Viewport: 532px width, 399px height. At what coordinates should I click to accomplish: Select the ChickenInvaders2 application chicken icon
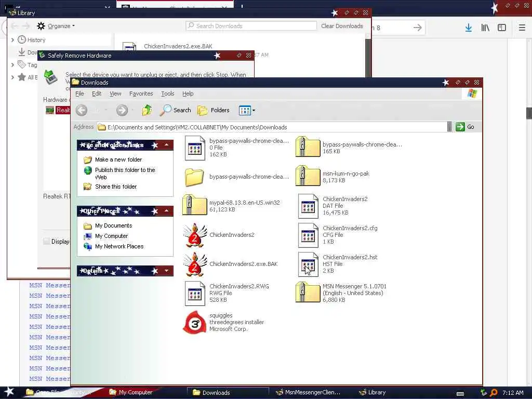195,235
